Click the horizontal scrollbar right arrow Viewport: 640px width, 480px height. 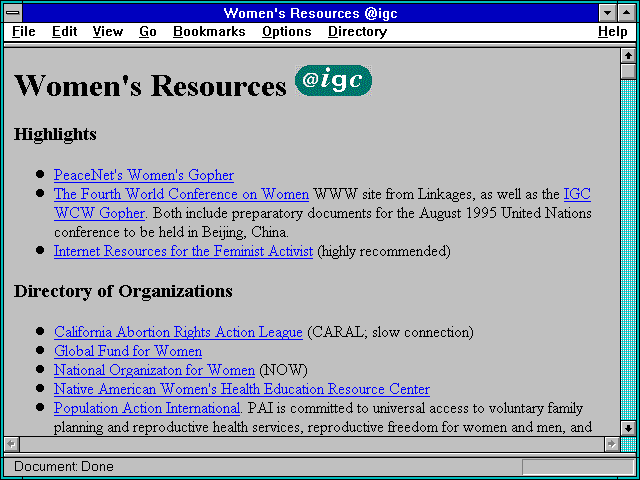pos(611,443)
